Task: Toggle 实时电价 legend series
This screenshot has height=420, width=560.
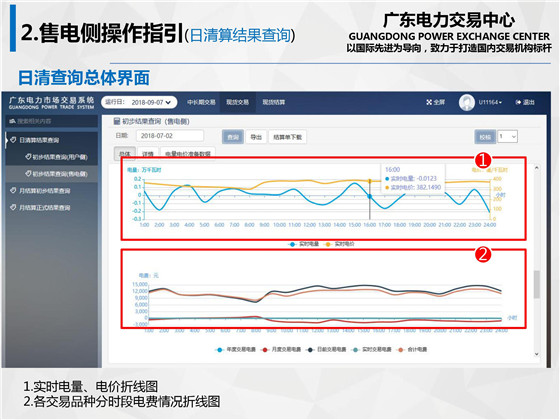Action: click(340, 244)
